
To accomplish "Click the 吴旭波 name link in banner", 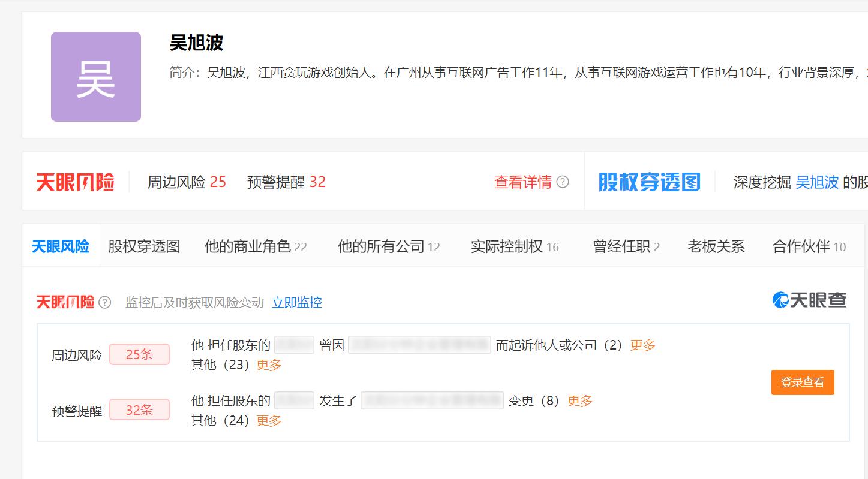I will (x=817, y=183).
